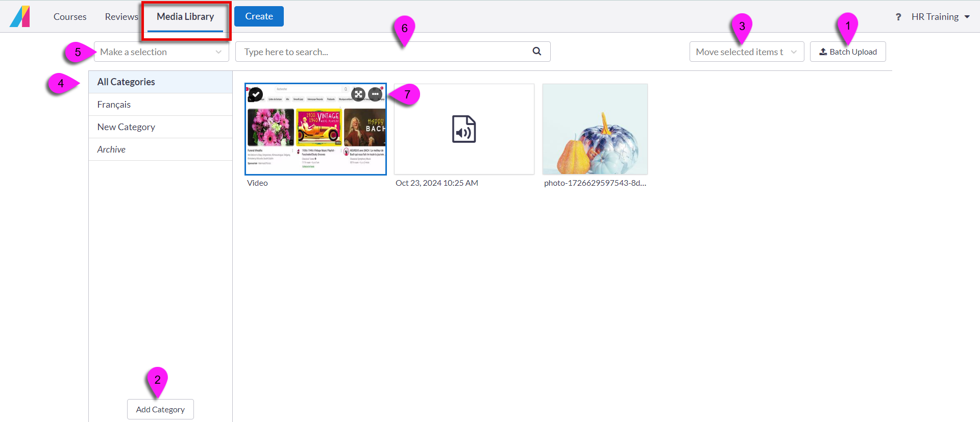This screenshot has height=422, width=980.
Task: Select the Media Library tab
Action: [x=185, y=17]
